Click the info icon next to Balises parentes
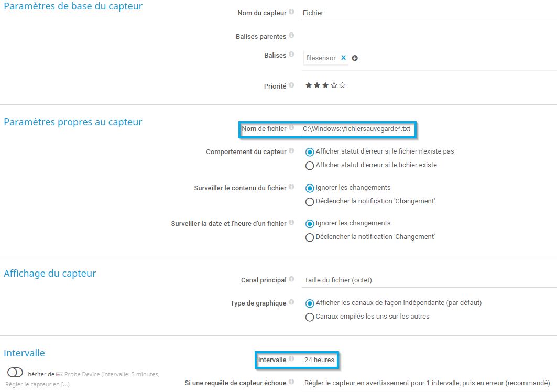The image size is (557, 392). (x=291, y=36)
